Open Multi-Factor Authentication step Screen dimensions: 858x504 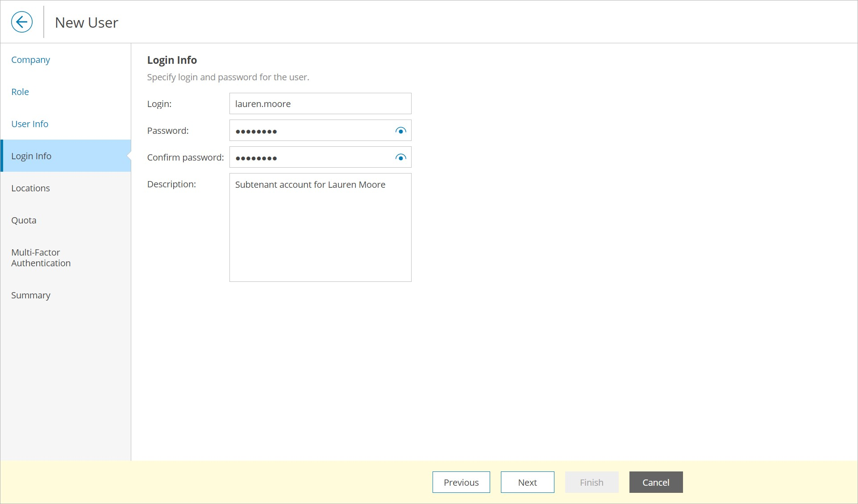coord(41,258)
